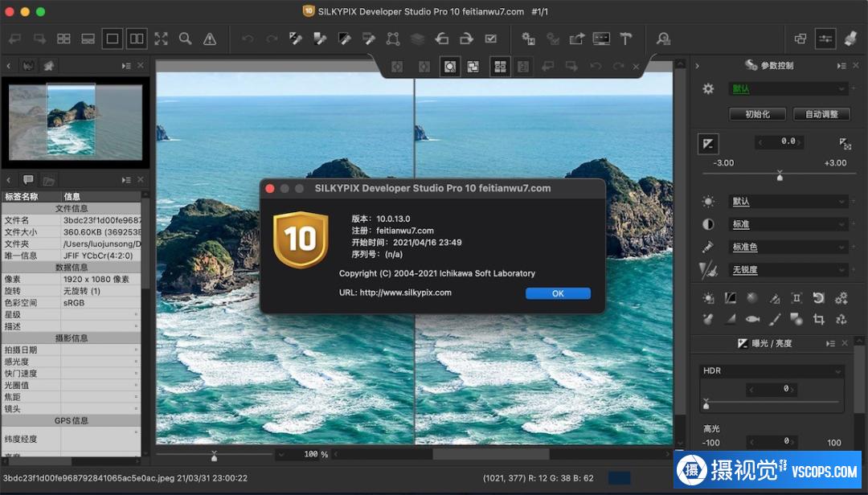Open the color 标准色 dropdown
Image resolution: width=868 pixels, height=495 pixels.
tap(788, 247)
